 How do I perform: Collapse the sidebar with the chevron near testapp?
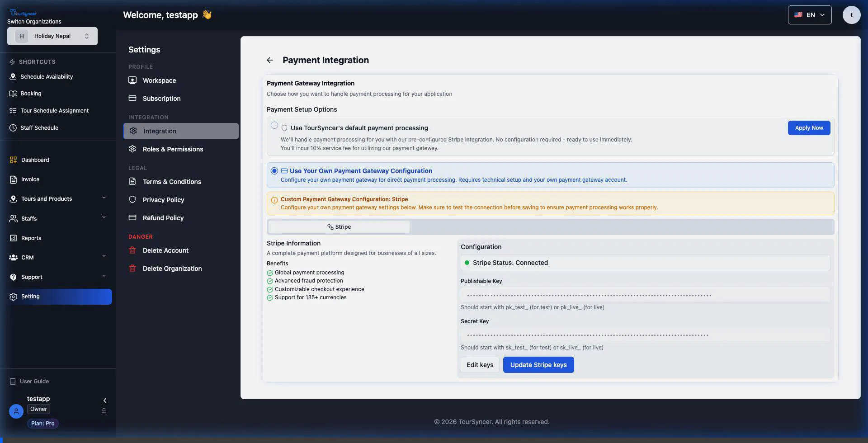(105, 400)
